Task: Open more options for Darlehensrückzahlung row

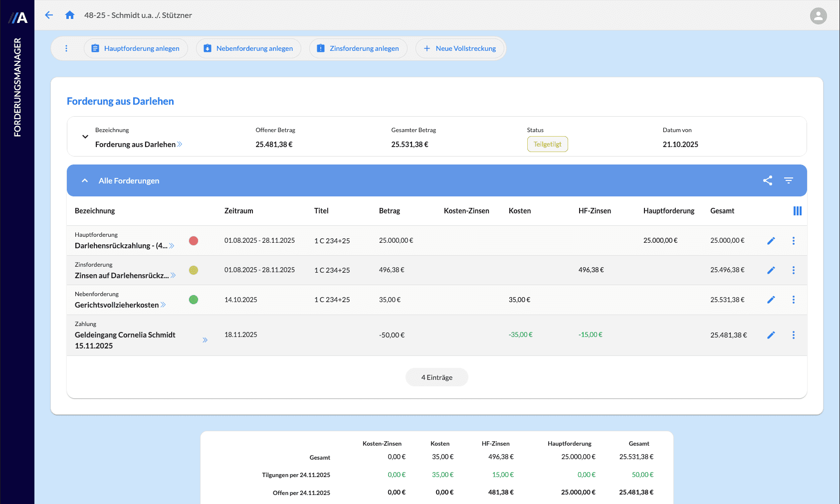Action: click(x=794, y=241)
